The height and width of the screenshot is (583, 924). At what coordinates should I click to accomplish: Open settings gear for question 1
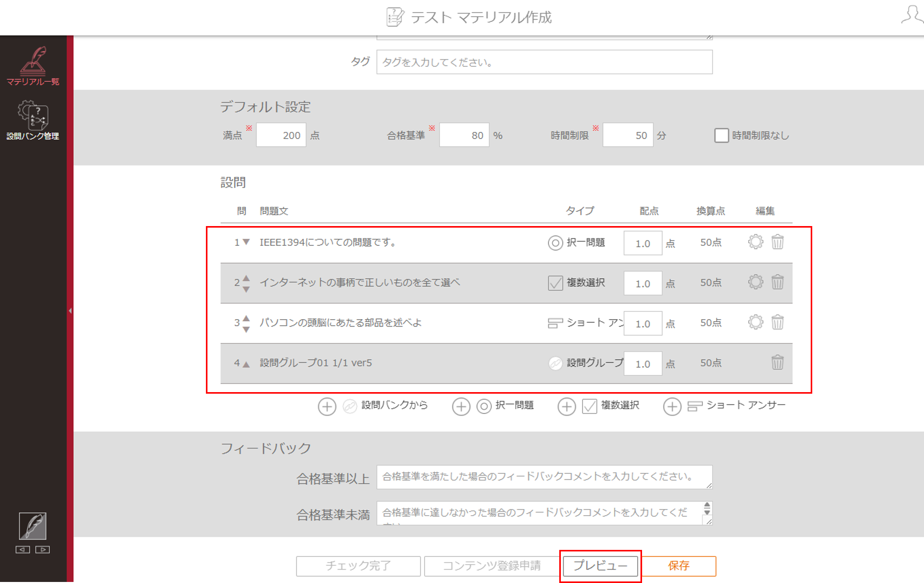[755, 242]
